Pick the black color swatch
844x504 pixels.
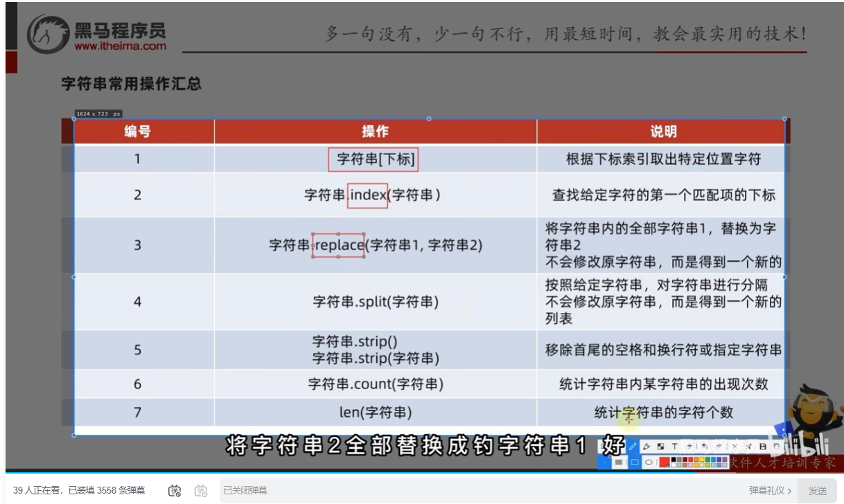point(674,459)
